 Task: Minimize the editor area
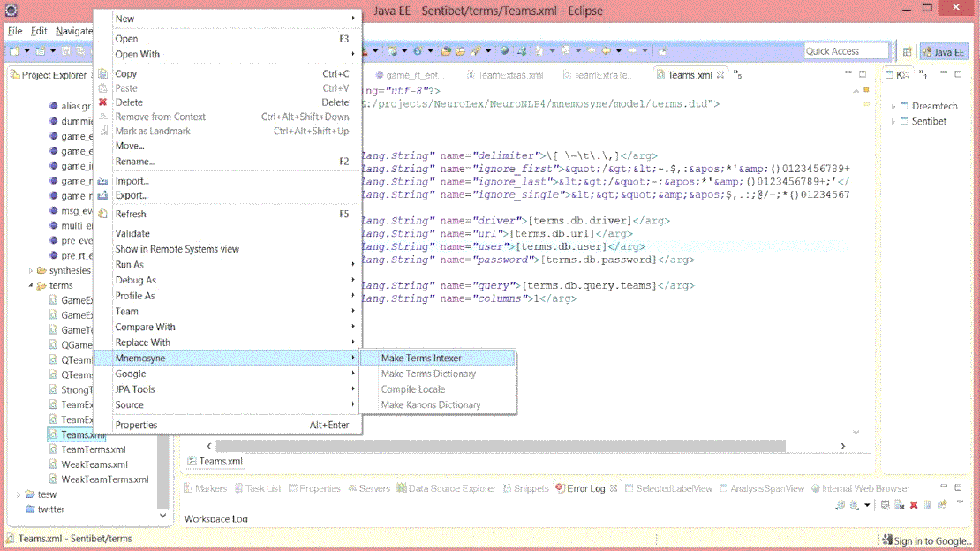pyautogui.click(x=848, y=73)
